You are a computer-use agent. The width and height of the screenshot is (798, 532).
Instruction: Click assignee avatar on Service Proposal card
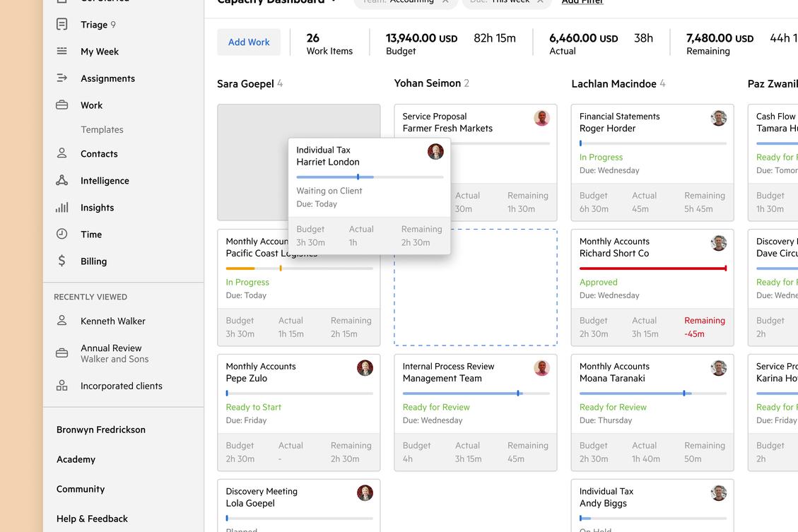pyautogui.click(x=541, y=118)
